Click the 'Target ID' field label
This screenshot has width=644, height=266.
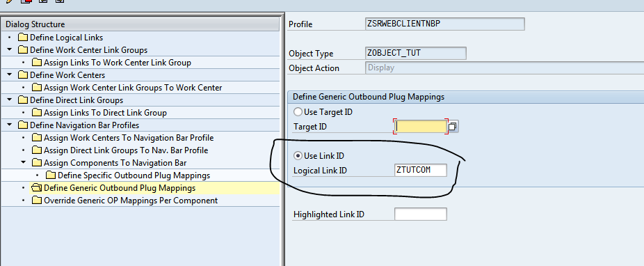pos(310,127)
